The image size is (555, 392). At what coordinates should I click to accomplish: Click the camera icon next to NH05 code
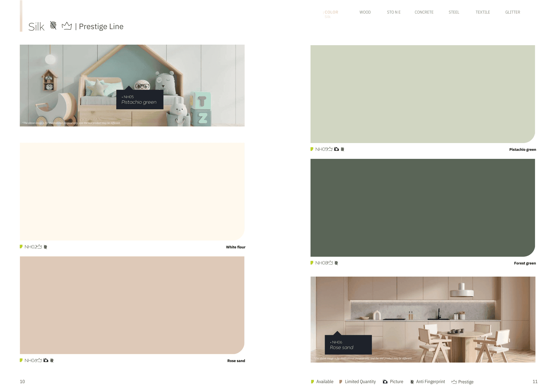tap(336, 149)
